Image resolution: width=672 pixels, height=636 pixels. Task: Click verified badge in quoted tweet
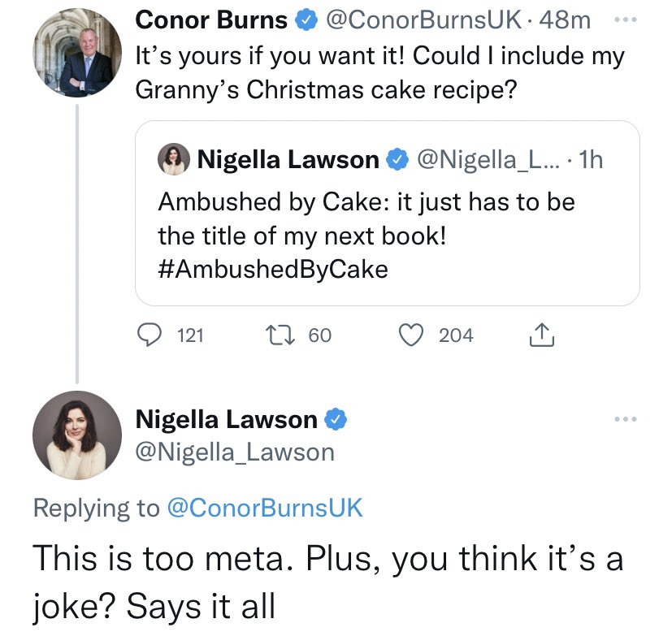[396, 161]
